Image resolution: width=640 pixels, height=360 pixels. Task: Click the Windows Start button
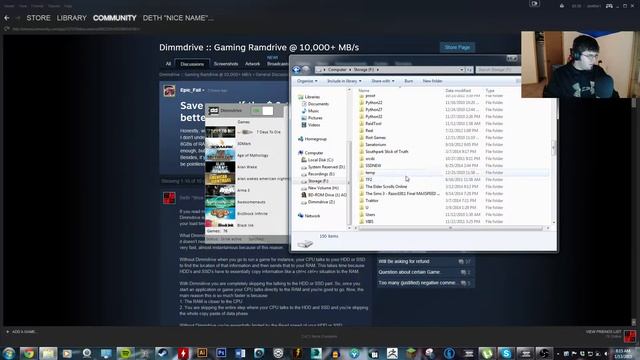point(9,353)
